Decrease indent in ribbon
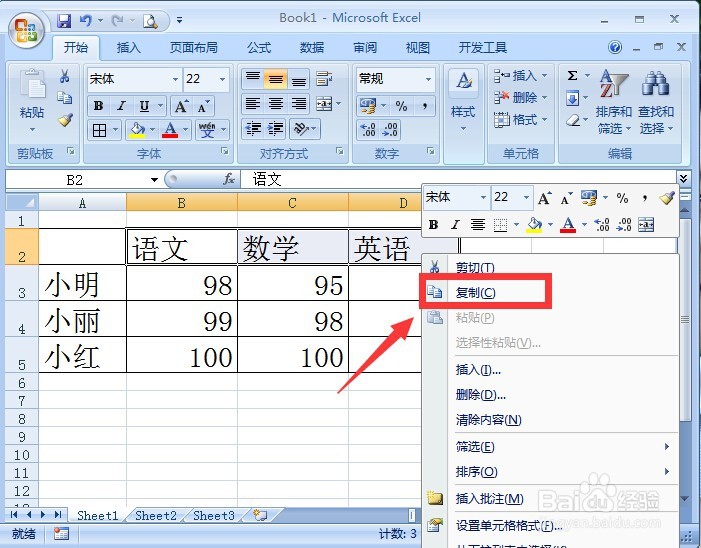Screen dimensions: 701x548 tap(253, 129)
